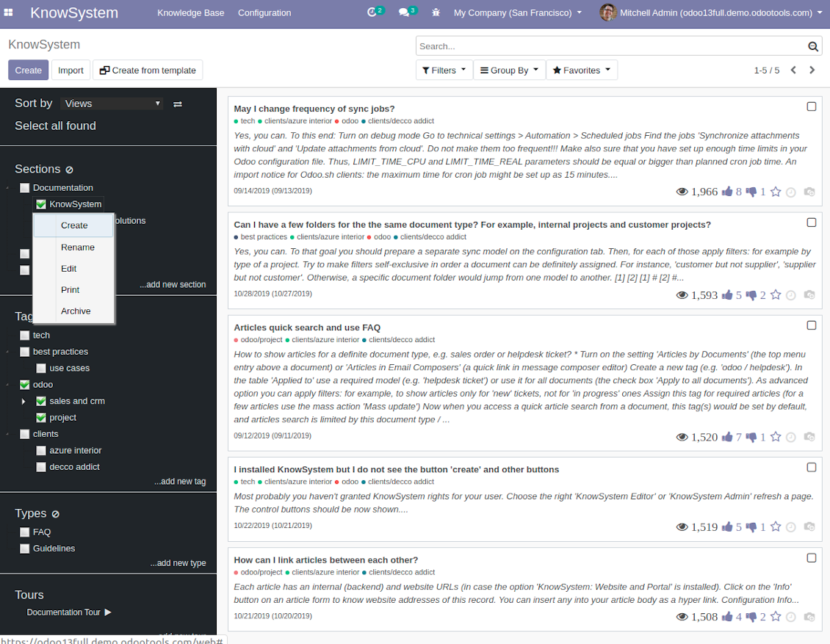Open the Sort by Views dropdown

click(x=112, y=104)
